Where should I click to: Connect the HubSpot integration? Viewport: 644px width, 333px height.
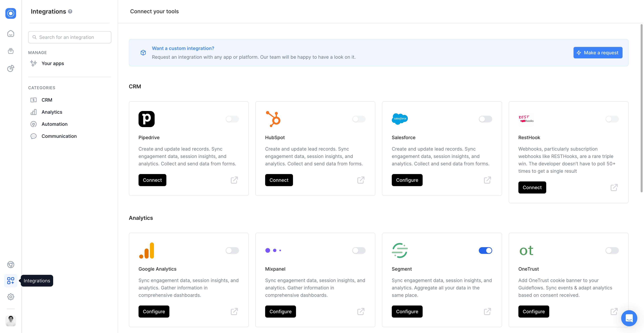[279, 180]
